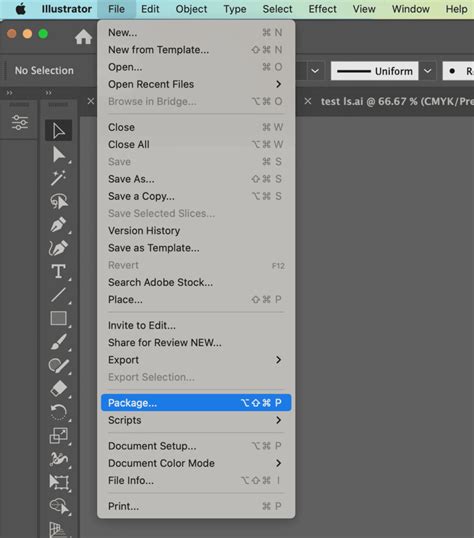Expand the Scripts submenu
The image size is (474, 538).
pyautogui.click(x=196, y=420)
